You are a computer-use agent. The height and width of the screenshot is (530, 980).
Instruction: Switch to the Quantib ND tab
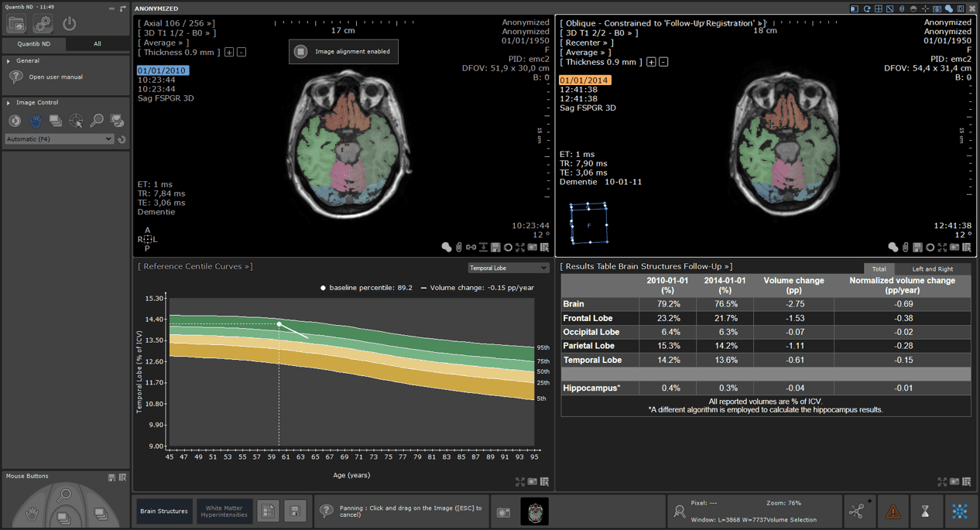pyautogui.click(x=34, y=44)
